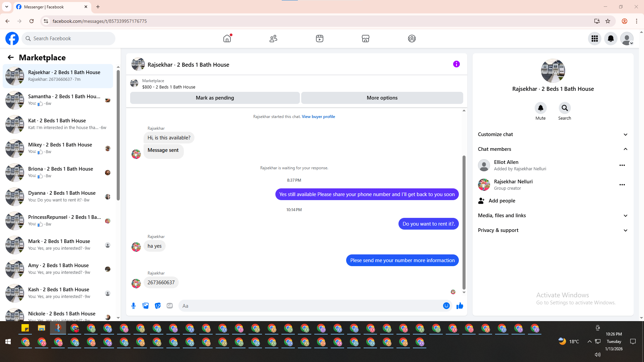Go to Marketplace tab in top navigation
The image size is (644, 362).
pos(365,39)
